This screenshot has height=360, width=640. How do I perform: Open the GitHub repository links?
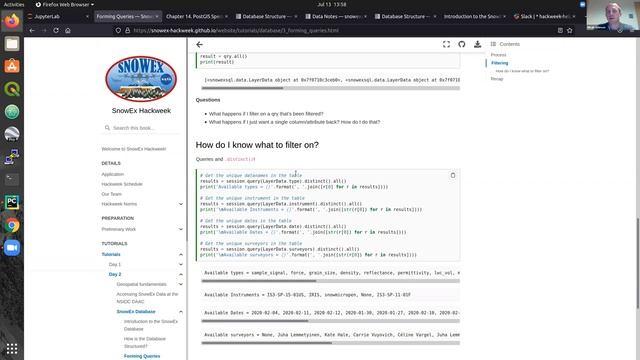tap(462, 44)
